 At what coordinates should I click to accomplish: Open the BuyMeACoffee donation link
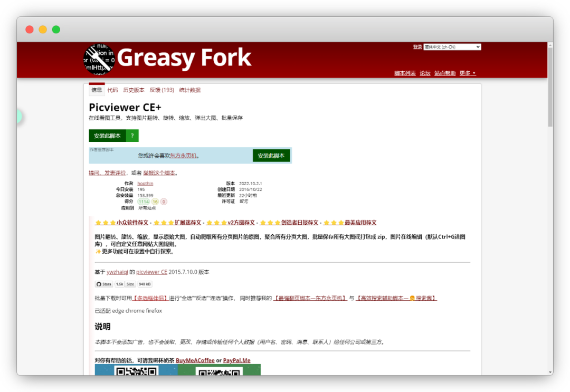click(195, 360)
